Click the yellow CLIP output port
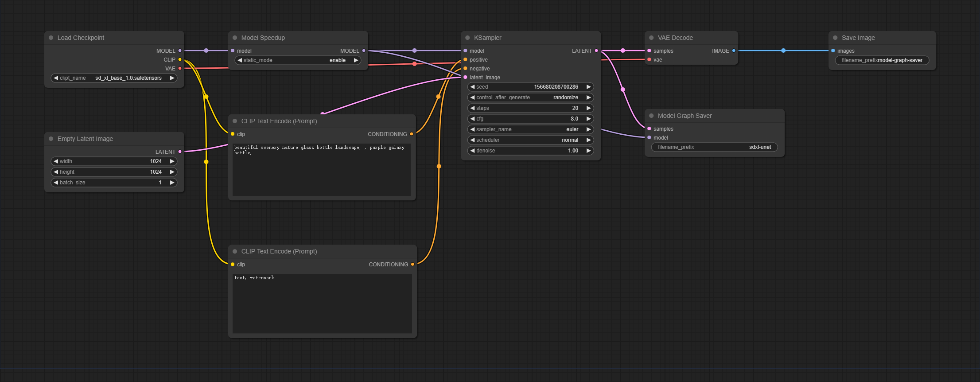Image resolution: width=980 pixels, height=382 pixels. pyautogui.click(x=180, y=59)
